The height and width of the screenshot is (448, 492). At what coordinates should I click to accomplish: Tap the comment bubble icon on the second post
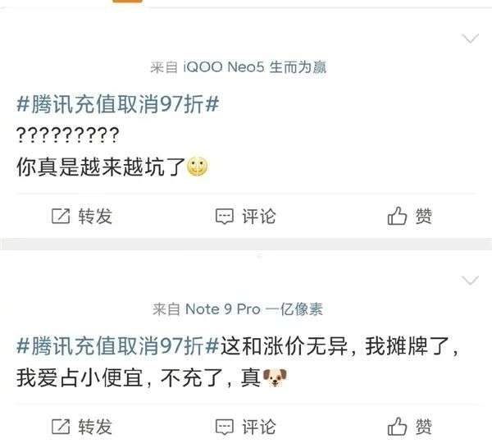point(225,427)
